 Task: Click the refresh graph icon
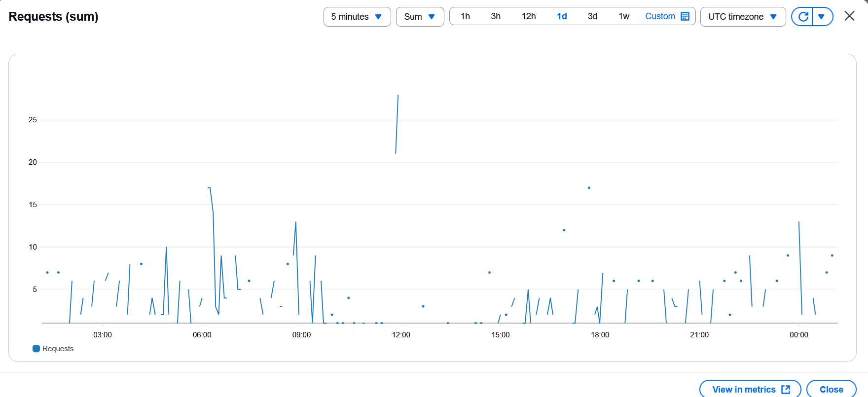tap(803, 17)
